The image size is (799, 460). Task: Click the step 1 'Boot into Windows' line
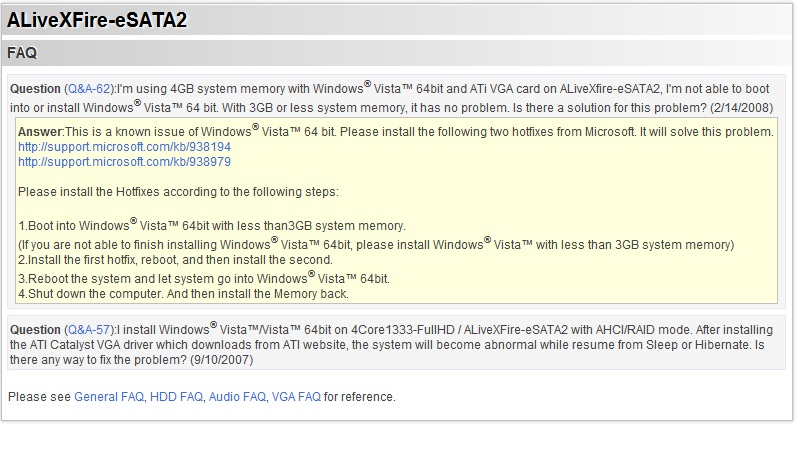(212, 226)
